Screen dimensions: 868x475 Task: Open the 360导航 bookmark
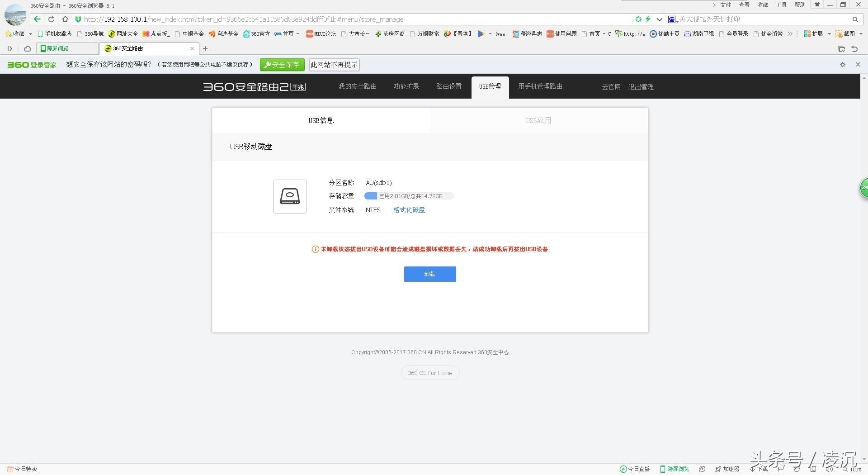click(90, 33)
